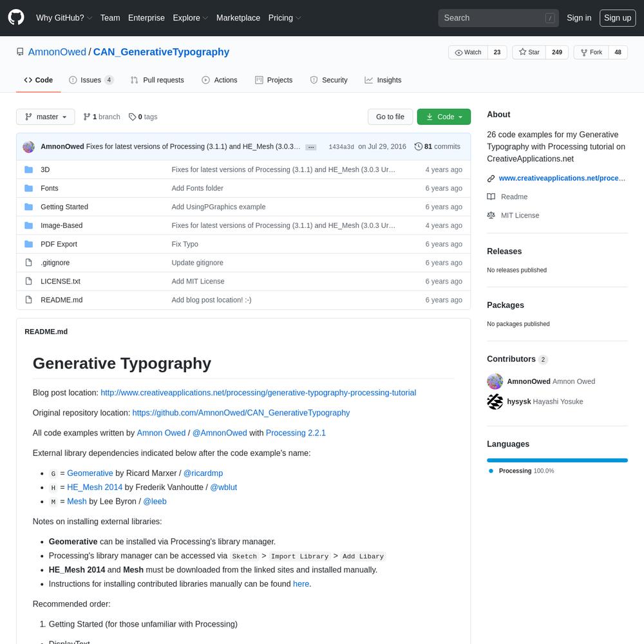Click the README.md file icon

pos(28,300)
